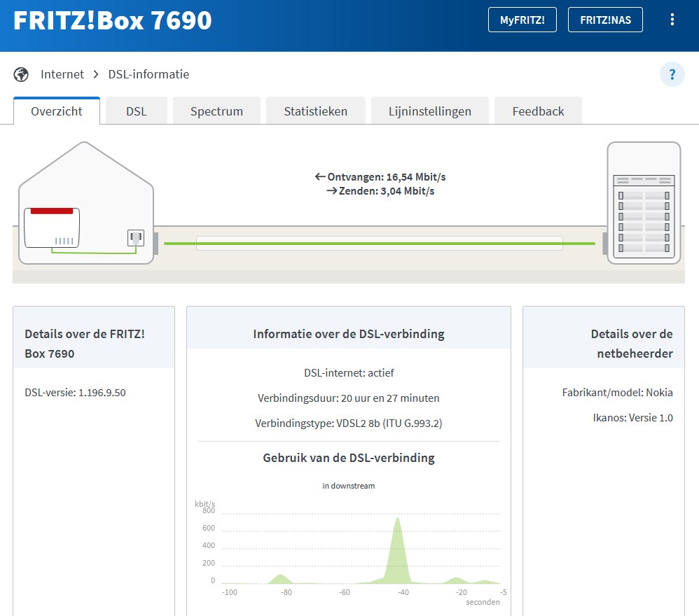Screen dimensions: 699x616
Task: Open the Feedback tab
Action: (x=538, y=111)
